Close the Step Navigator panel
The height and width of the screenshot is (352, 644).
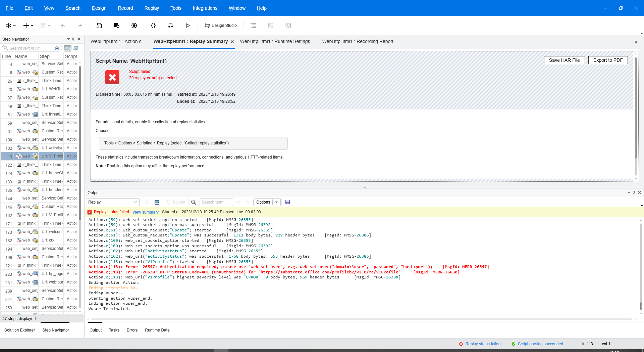tap(79, 39)
